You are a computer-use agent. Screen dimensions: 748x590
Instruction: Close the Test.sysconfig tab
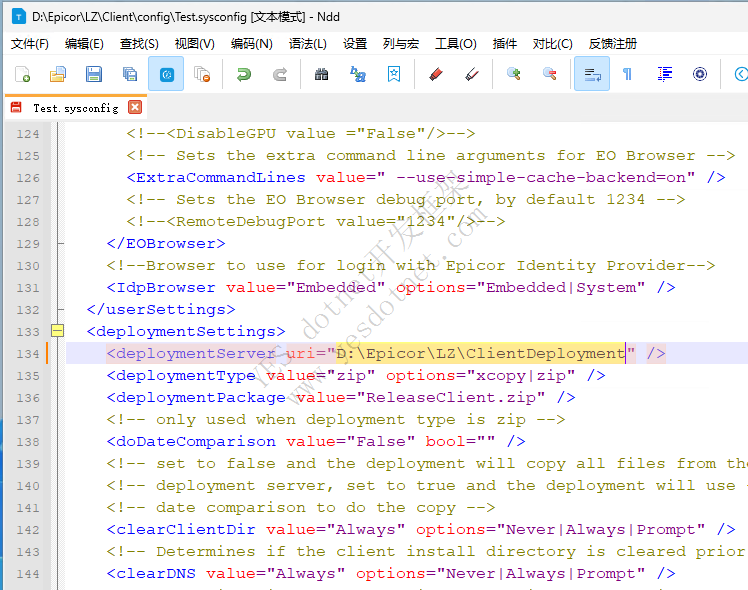click(135, 107)
